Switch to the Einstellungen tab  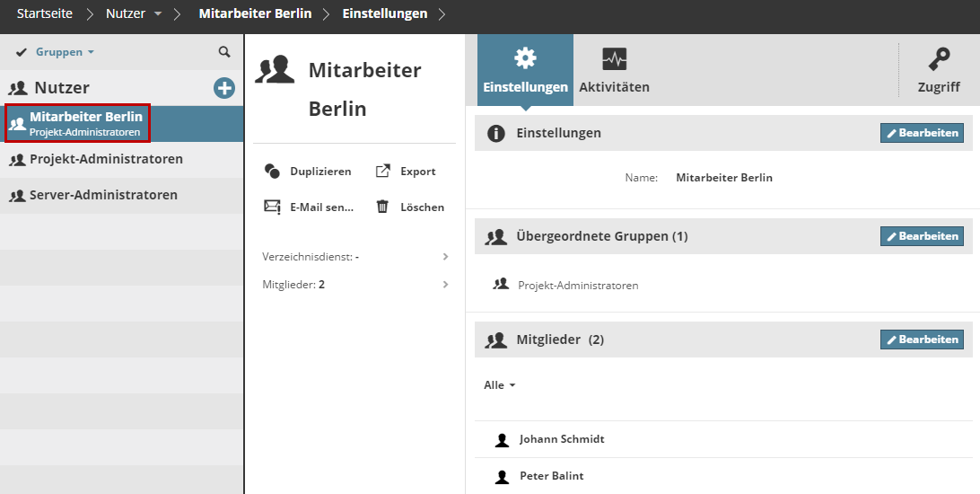tap(525, 70)
